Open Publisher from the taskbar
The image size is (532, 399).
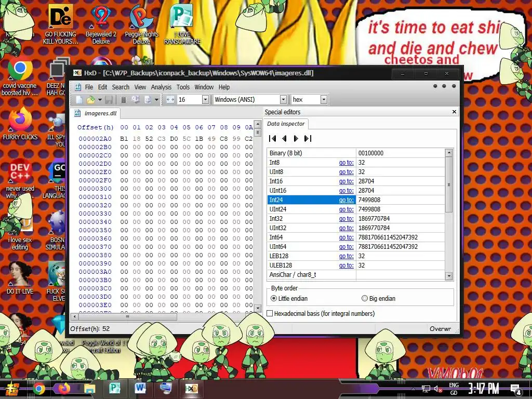click(115, 389)
